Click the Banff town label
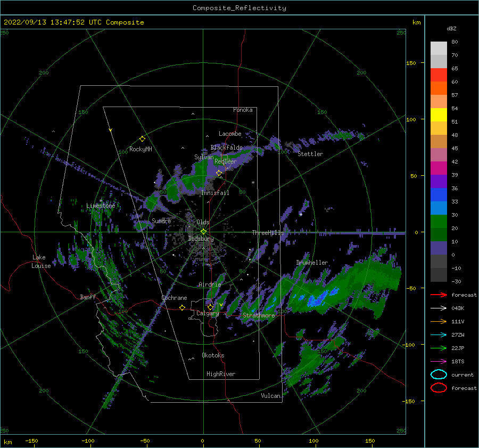This screenshot has width=479, height=448. (88, 297)
